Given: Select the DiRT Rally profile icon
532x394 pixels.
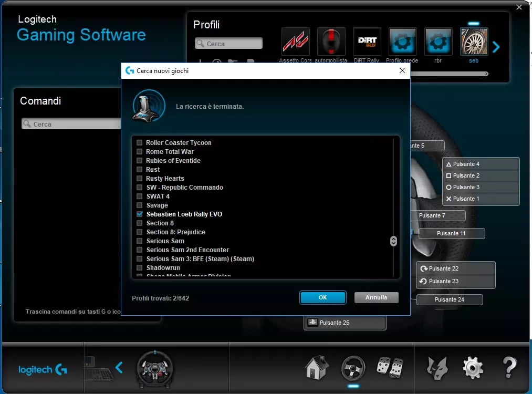Looking at the screenshot, I should coord(367,42).
